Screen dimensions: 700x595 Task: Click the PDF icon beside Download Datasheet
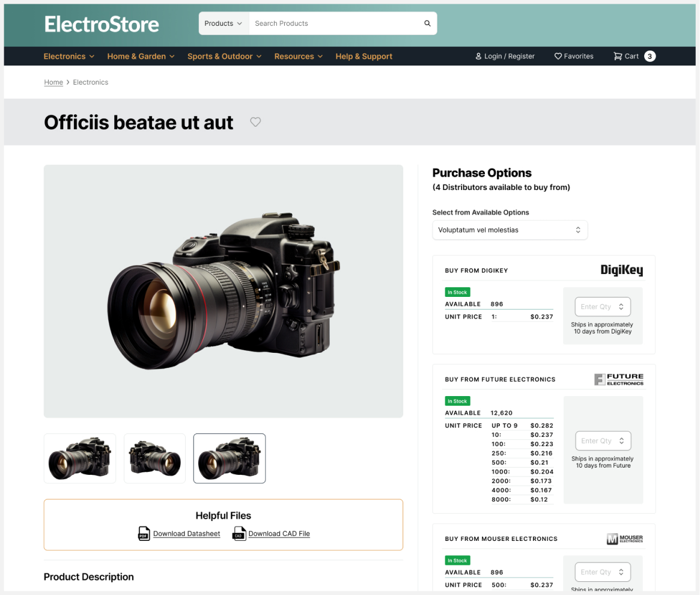coord(144,534)
